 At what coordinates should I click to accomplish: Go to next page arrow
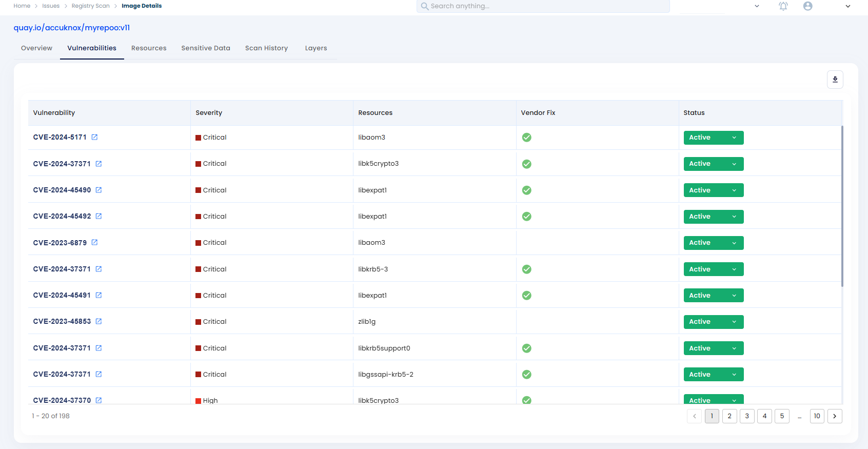(835, 416)
